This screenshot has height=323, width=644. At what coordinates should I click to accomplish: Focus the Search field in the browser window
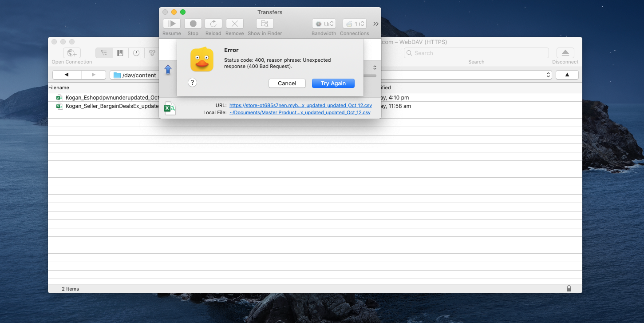pyautogui.click(x=476, y=53)
